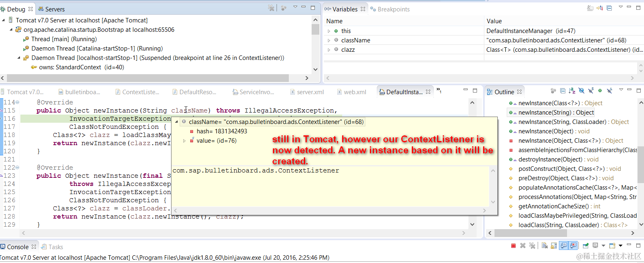Close the DefaultInsta... editor tab
Viewport: 644px width, 263px height.
coord(428,92)
